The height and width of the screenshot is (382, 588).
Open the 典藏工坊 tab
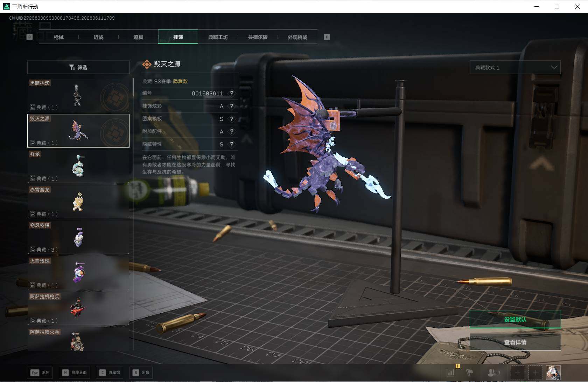pyautogui.click(x=218, y=37)
